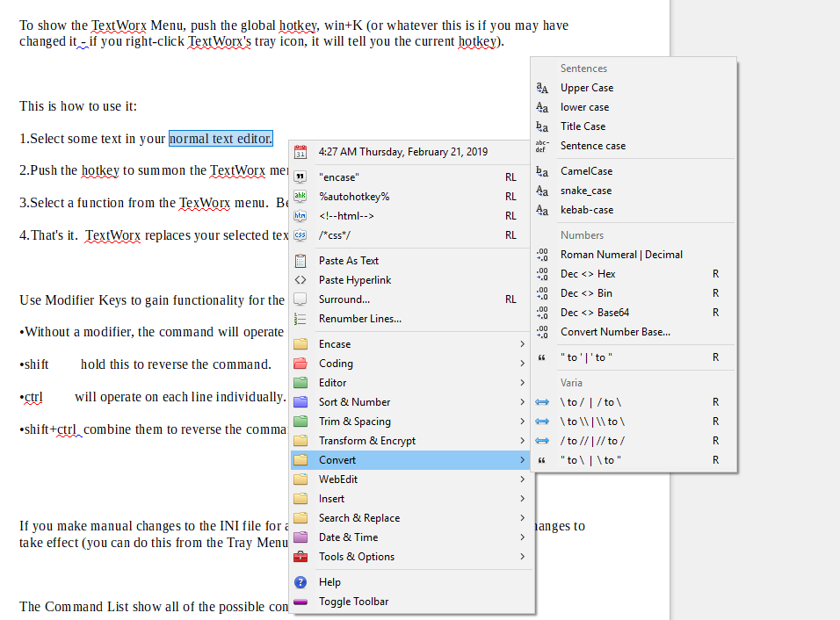Click the lower case letter icon
The image size is (840, 620).
pyautogui.click(x=542, y=107)
